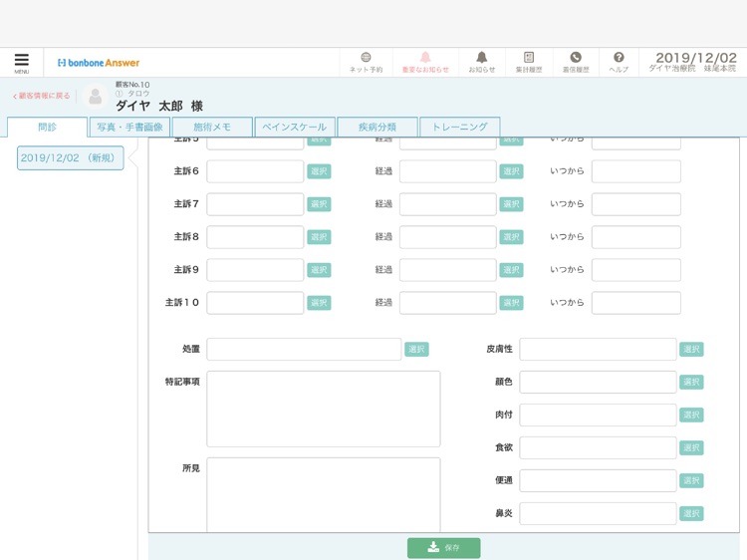
Task: Switch to 写真・手書画像 tab
Action: (129, 128)
